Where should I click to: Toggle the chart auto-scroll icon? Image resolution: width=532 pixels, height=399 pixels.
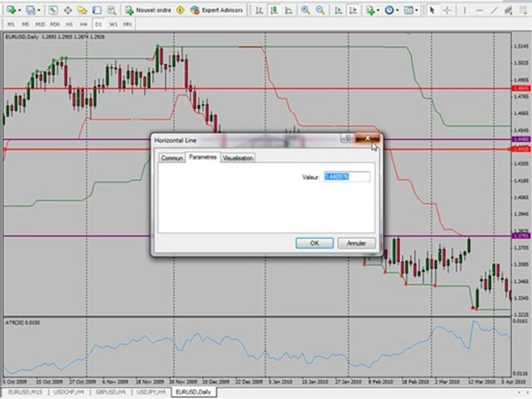[x=338, y=10]
